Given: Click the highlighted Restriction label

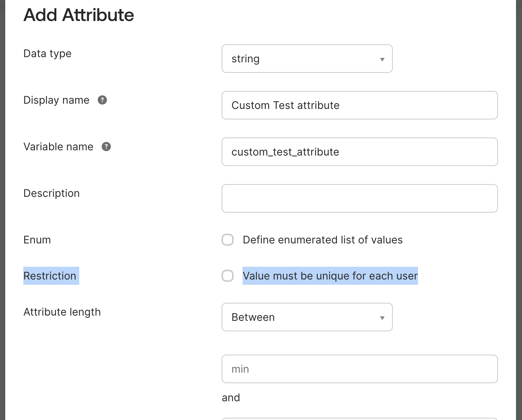Looking at the screenshot, I should coord(50,276).
